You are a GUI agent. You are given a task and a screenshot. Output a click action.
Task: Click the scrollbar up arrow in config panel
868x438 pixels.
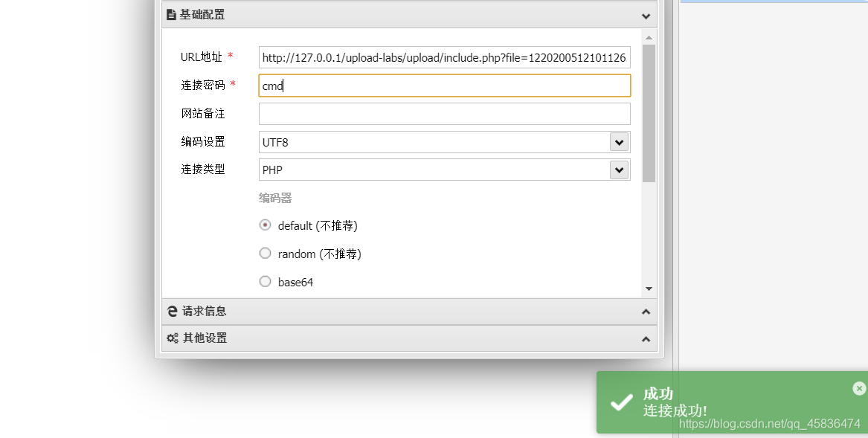coord(649,38)
